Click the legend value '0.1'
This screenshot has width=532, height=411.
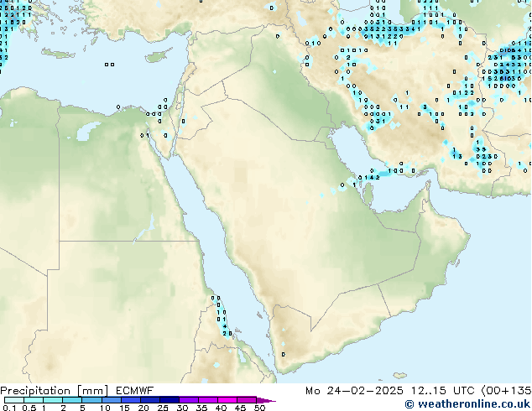(x=9, y=408)
